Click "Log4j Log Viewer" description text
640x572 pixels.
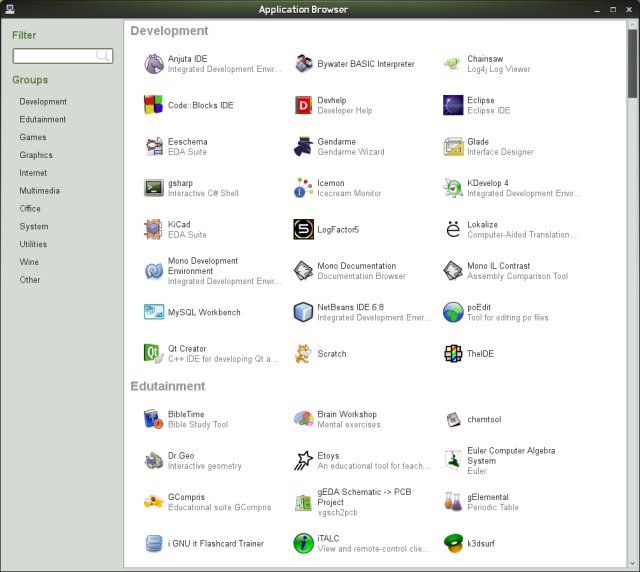(x=499, y=69)
